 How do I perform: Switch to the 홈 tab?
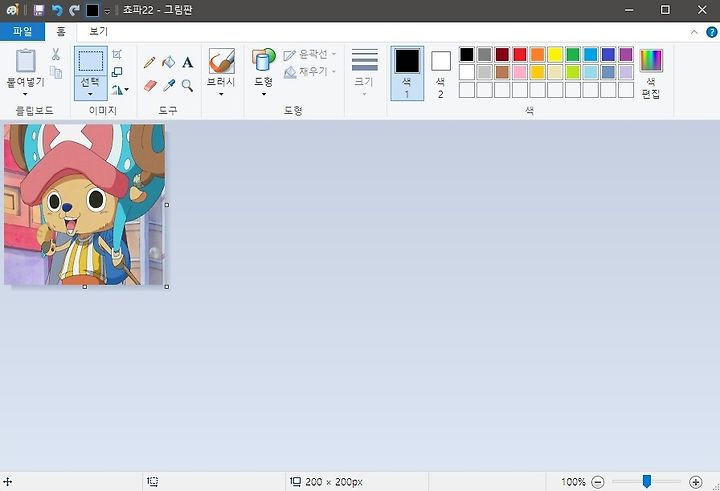[61, 32]
